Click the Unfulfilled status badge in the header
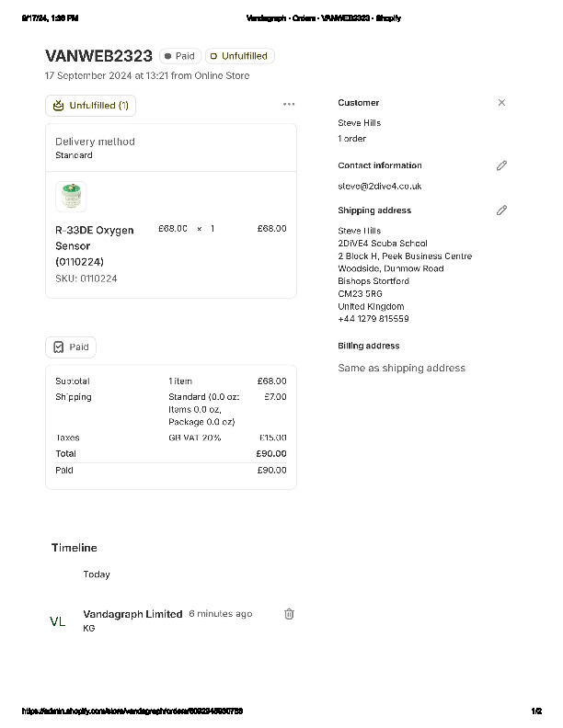Screen dimensions: 563x728 pos(239,56)
